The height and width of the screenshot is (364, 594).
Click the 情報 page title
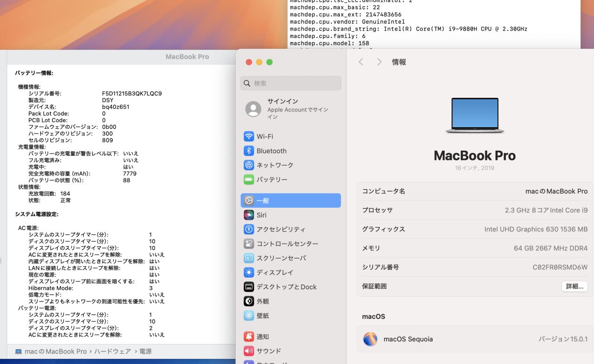click(x=399, y=62)
